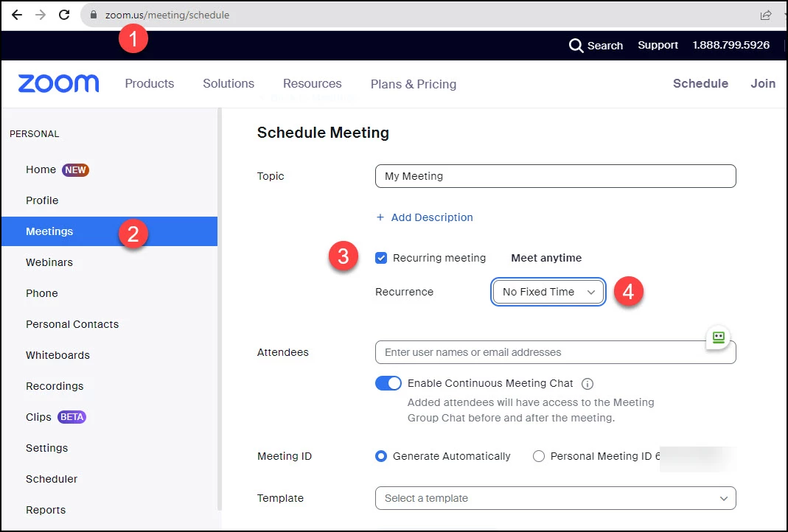The height and width of the screenshot is (532, 788).
Task: Click Schedule in the top navigation
Action: (700, 83)
